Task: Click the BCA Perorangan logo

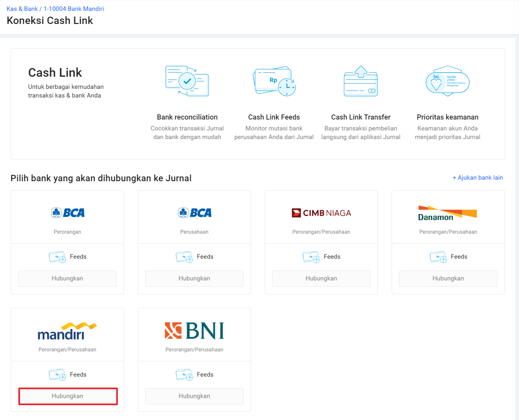Action: [x=67, y=213]
